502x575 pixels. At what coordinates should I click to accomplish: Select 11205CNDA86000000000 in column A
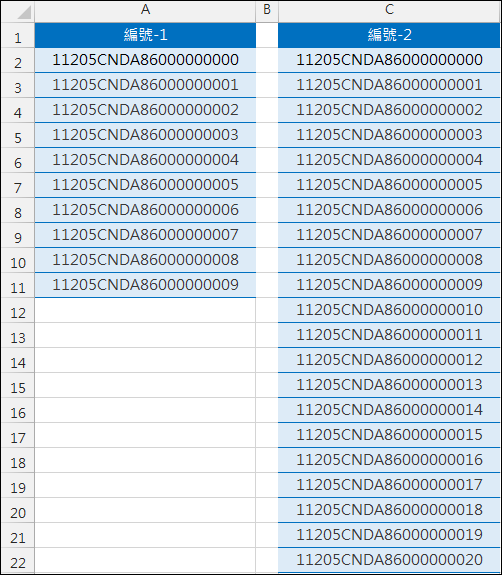coord(145,60)
